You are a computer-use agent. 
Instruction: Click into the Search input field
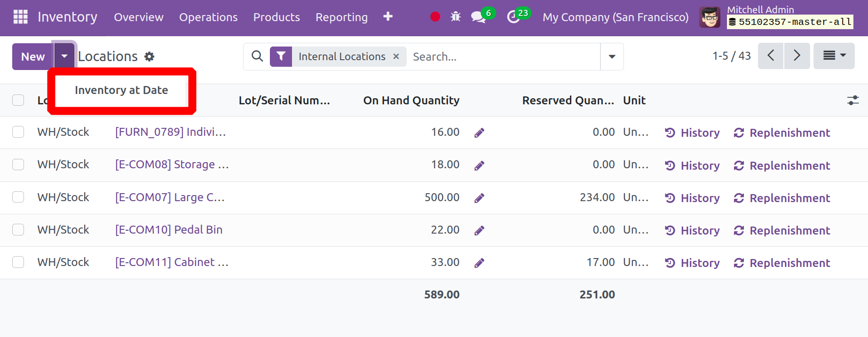pyautogui.click(x=503, y=57)
